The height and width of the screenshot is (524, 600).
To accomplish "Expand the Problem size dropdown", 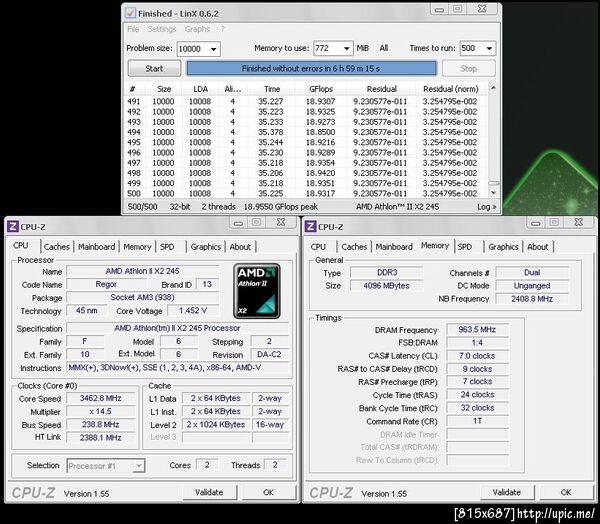I will [214, 49].
